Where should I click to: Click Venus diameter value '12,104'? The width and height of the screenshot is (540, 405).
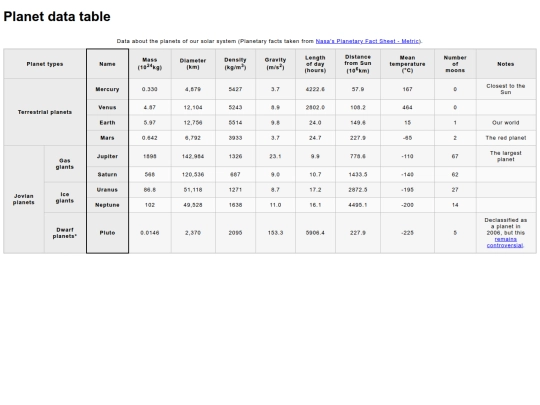193,107
